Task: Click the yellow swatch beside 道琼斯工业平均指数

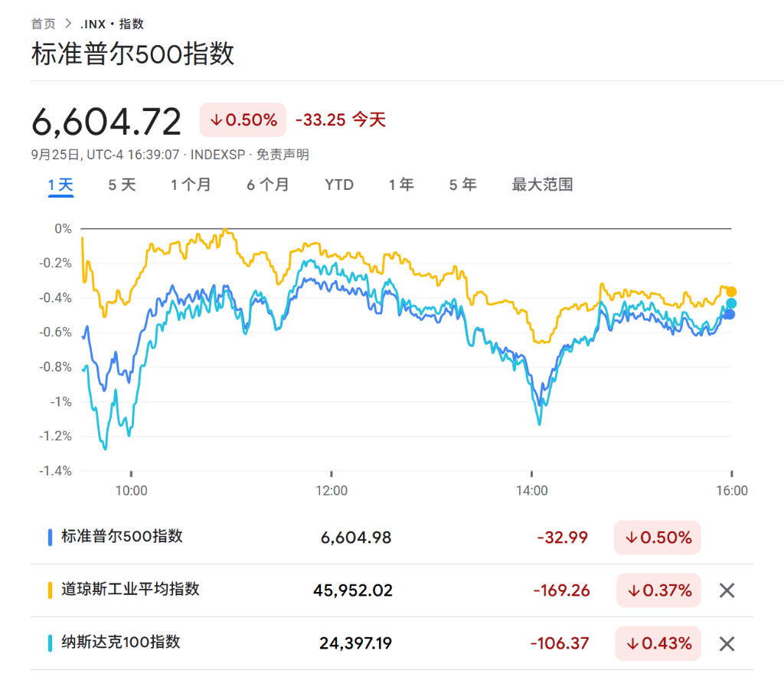Action: click(x=50, y=590)
